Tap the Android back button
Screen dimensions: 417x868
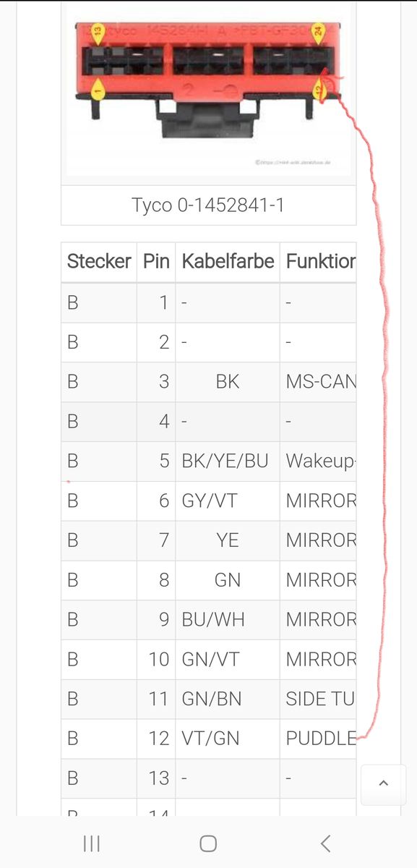[325, 843]
